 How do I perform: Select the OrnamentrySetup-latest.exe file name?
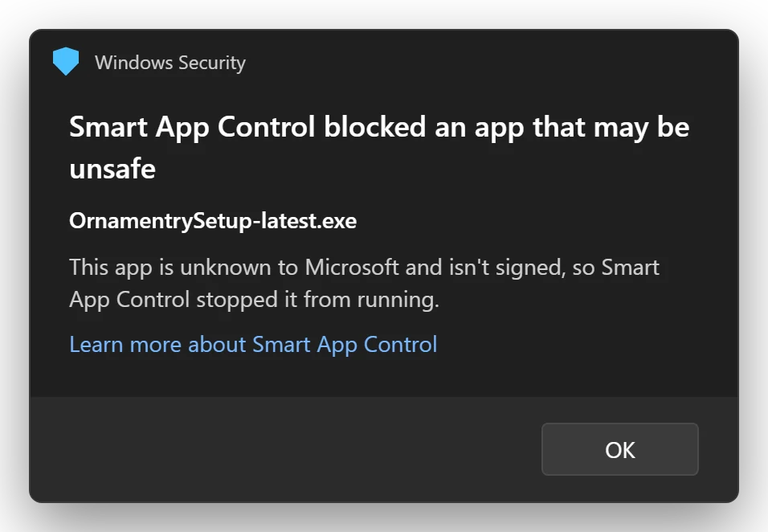213,221
